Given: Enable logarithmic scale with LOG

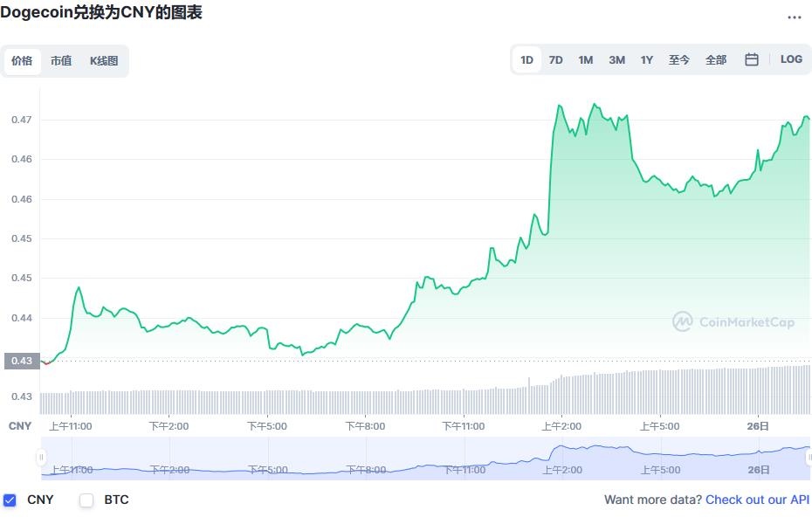Looking at the screenshot, I should point(791,59).
